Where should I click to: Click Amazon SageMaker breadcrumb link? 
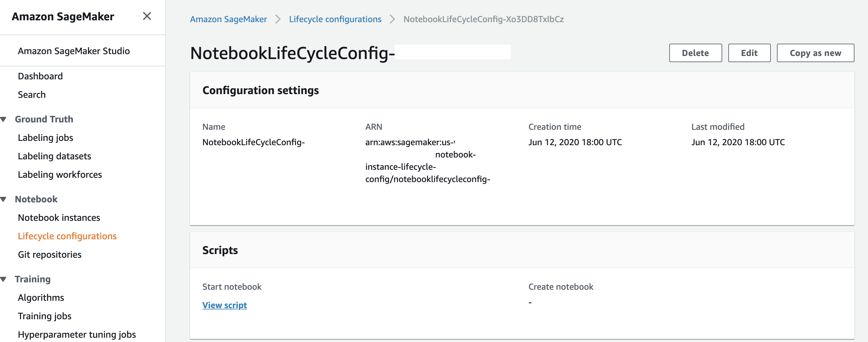pos(229,19)
